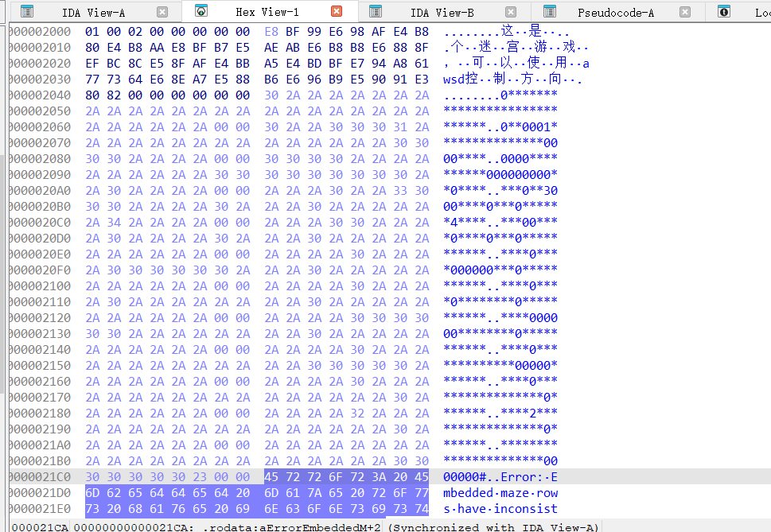This screenshot has width=771, height=532.
Task: Open the Pseudocode-A tab
Action: pos(615,13)
